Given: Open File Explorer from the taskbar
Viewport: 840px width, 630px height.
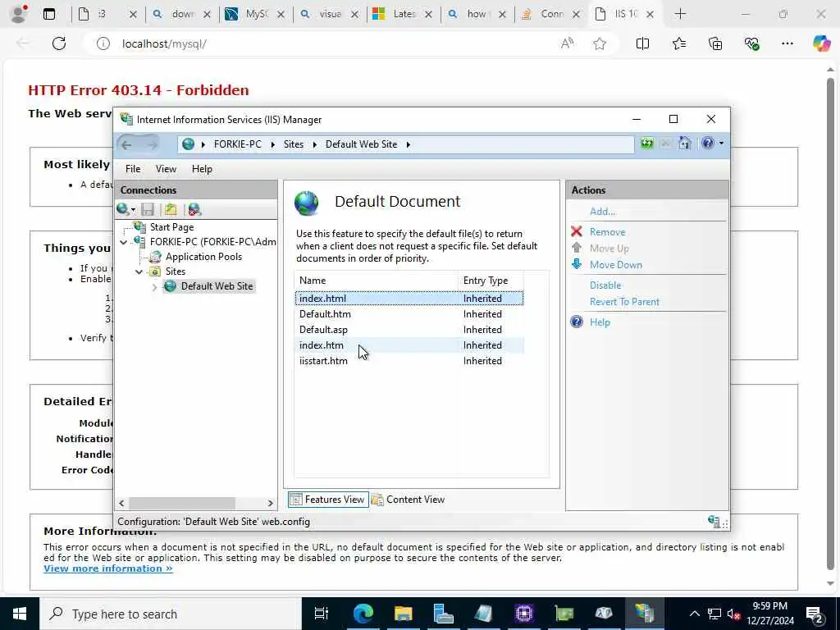Looking at the screenshot, I should point(403,614).
